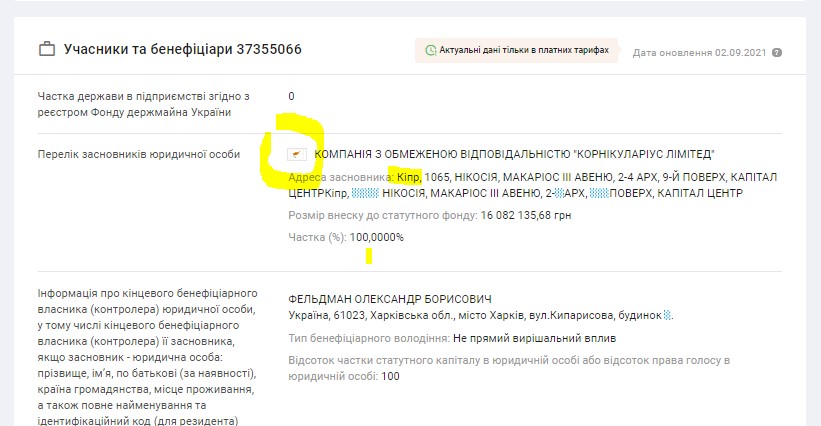Click the 'Учасники та бенефіціари 37355066' heading
The image size is (821, 426).
pos(182,49)
